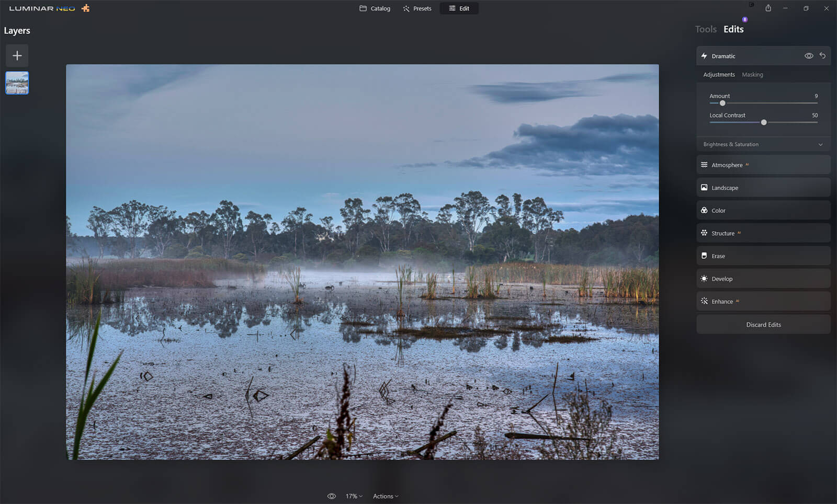The width and height of the screenshot is (837, 504).
Task: Open the 17% zoom level dropdown
Action: pos(354,496)
